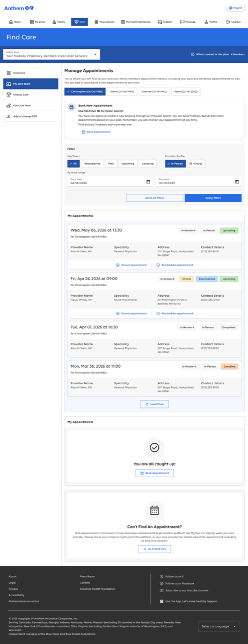Select the Charles (11/16/1992) member tab
This screenshot has width=248, height=644.
pos(155,92)
